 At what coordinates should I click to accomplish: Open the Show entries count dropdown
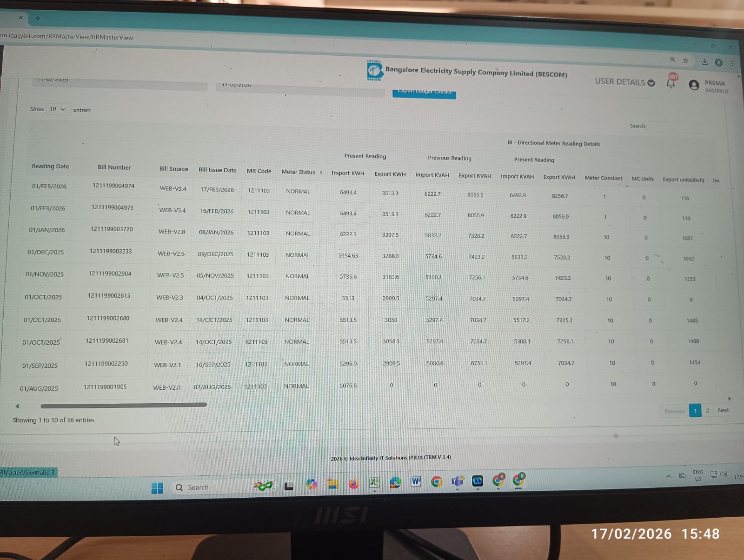(58, 109)
